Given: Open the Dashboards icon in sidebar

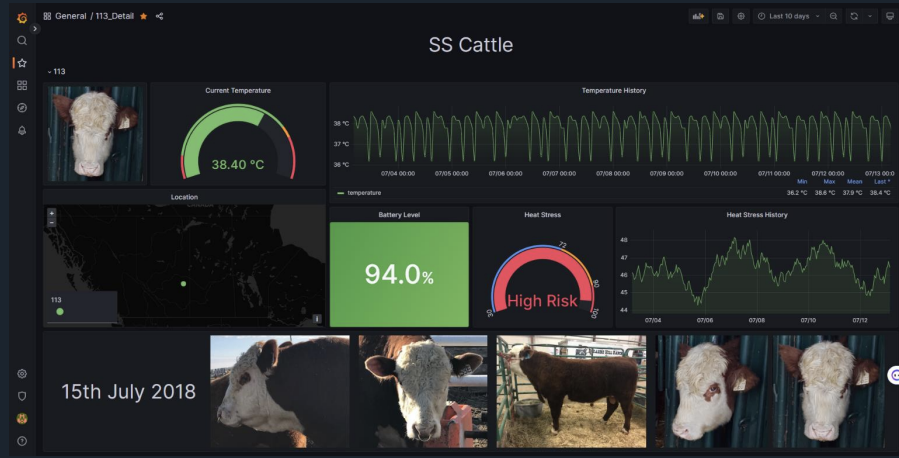Looking at the screenshot, I should (x=21, y=85).
